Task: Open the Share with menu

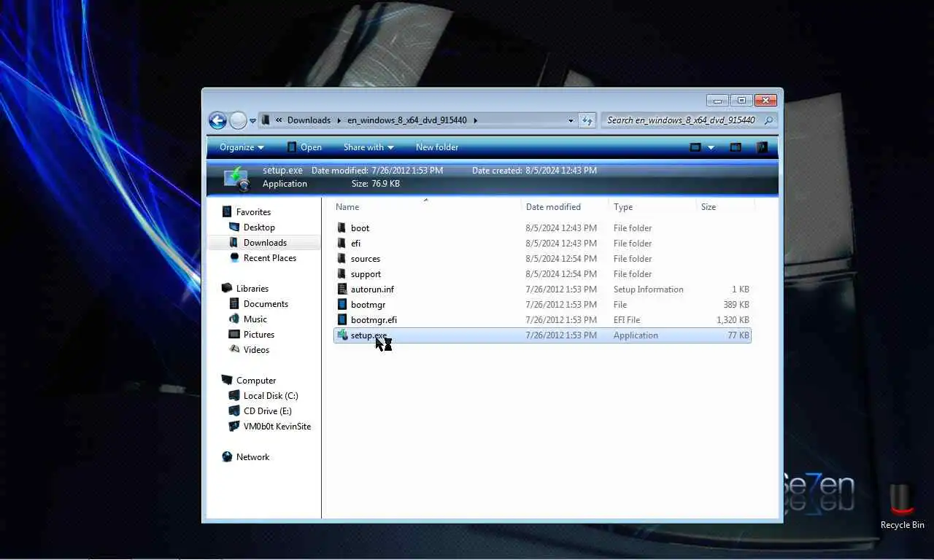Action: click(368, 147)
